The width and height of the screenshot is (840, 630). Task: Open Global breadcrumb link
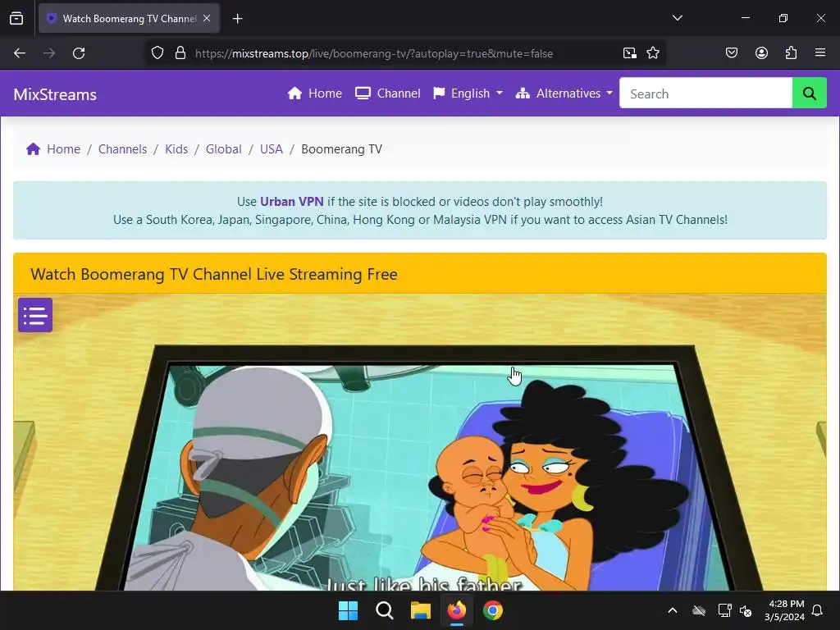click(x=223, y=149)
